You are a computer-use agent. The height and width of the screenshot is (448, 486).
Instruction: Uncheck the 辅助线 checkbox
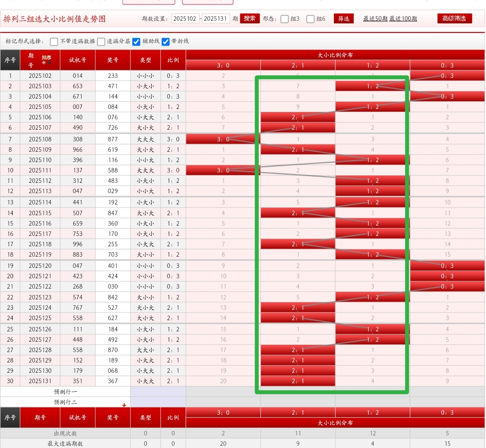pos(136,42)
